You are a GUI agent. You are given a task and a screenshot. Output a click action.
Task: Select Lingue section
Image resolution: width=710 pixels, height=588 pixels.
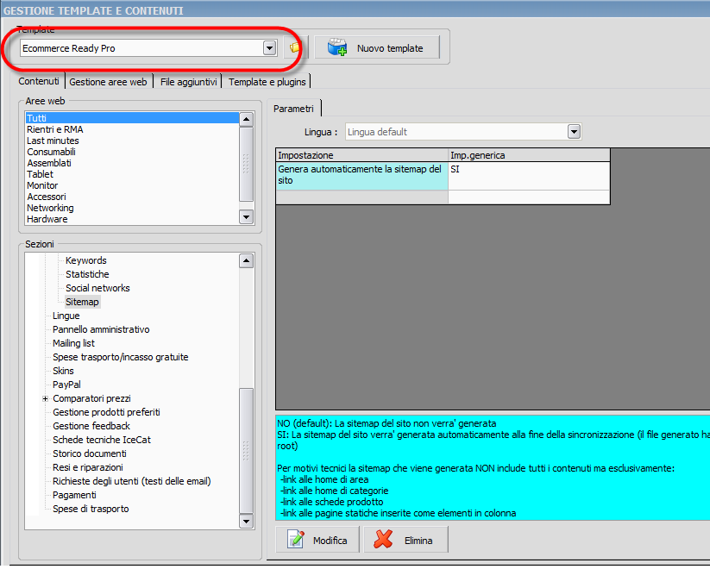coord(66,316)
